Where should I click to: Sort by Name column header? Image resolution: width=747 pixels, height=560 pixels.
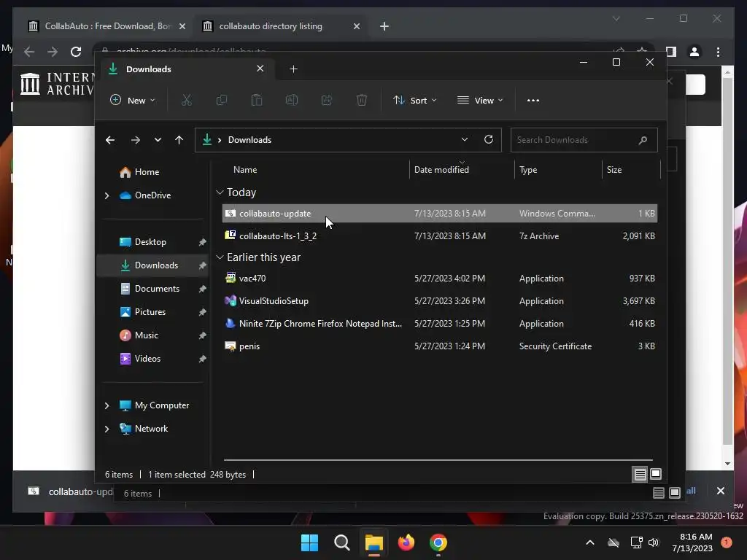314,170
